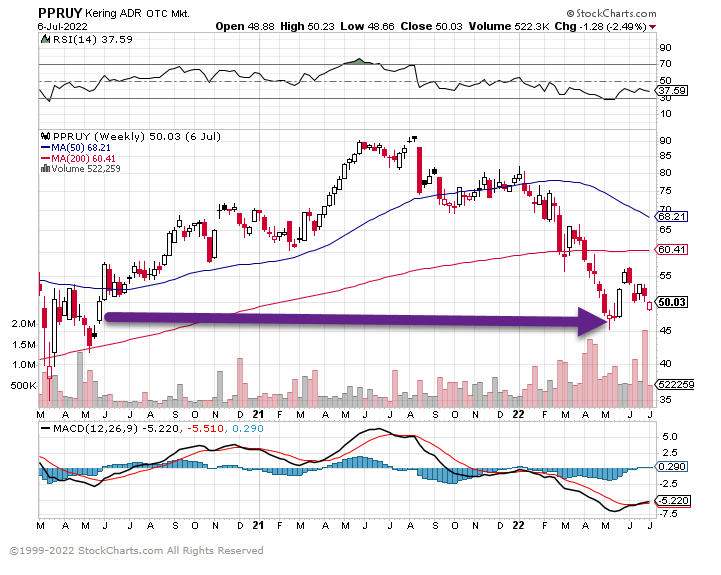Click the candlestick icon beside PPRUY (Weekly)
721x575 pixels.
coord(46,136)
